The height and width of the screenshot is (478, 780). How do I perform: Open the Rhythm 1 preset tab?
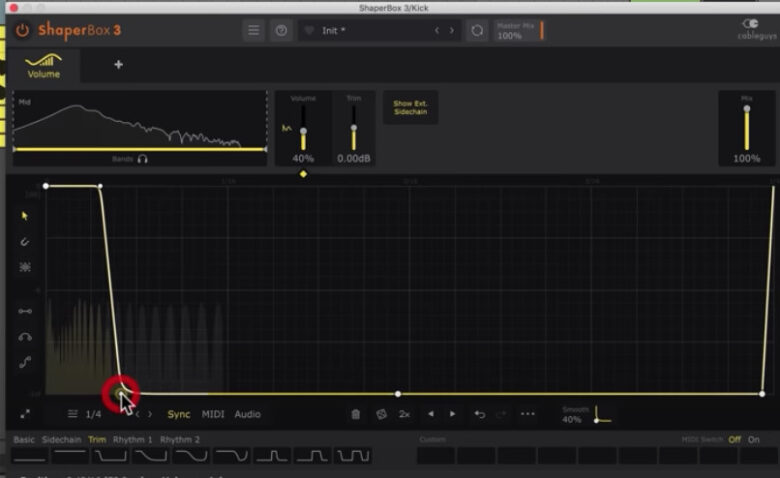click(132, 440)
